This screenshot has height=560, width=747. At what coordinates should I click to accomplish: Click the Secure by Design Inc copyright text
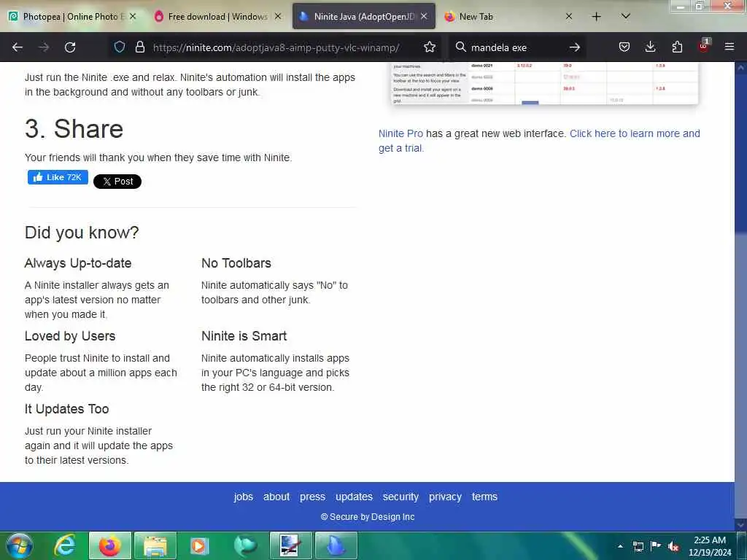[368, 517]
